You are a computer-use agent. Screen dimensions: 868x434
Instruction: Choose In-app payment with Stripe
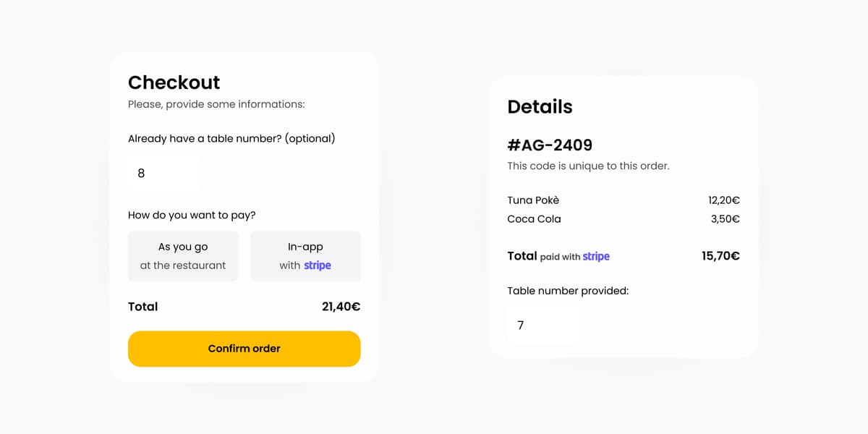pos(305,256)
